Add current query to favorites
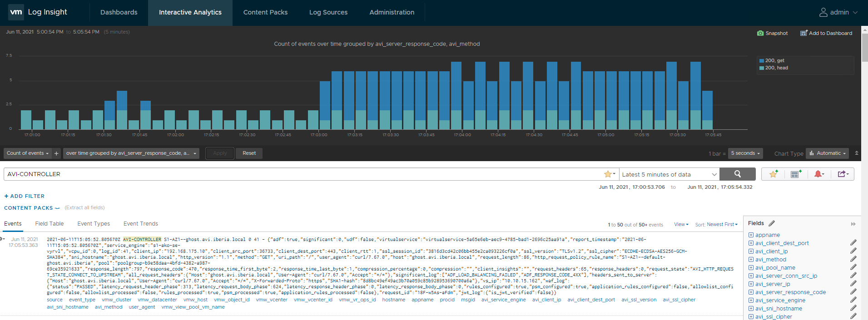Viewport: 868px width, 320px height. point(774,174)
